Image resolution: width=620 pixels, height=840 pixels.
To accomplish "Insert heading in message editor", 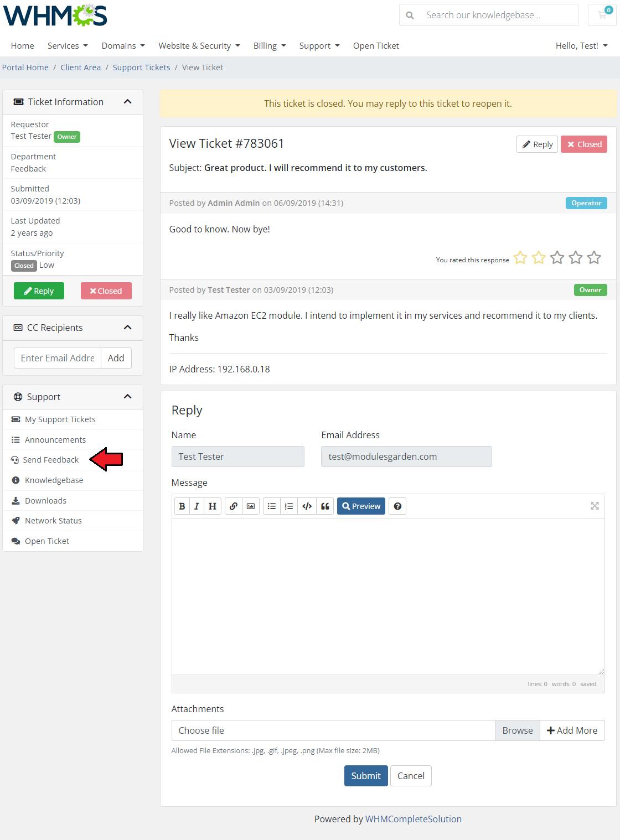I will tap(213, 506).
